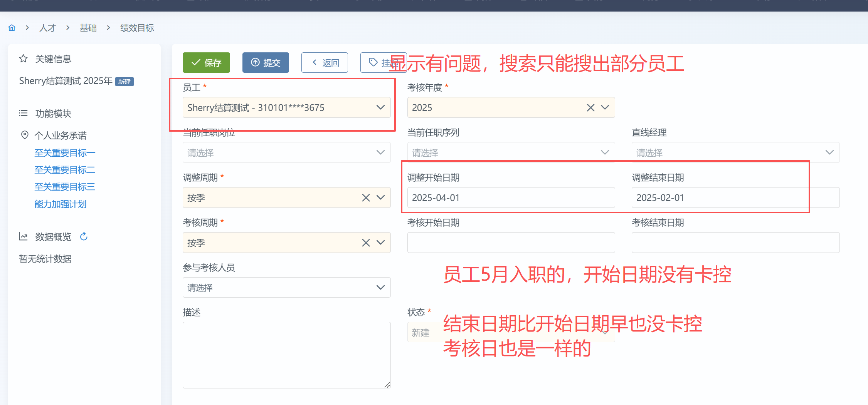Clear the 考核周期 按季 value
The height and width of the screenshot is (405, 868).
click(x=366, y=243)
